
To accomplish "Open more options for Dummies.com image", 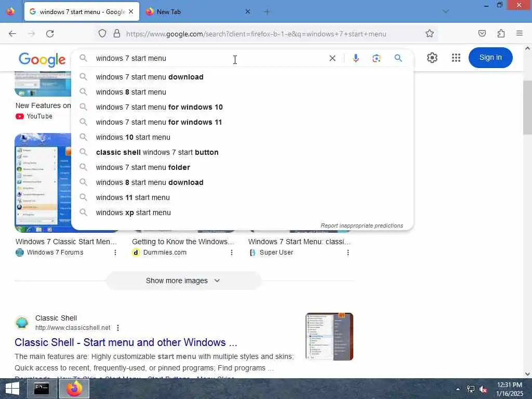I will (231, 252).
